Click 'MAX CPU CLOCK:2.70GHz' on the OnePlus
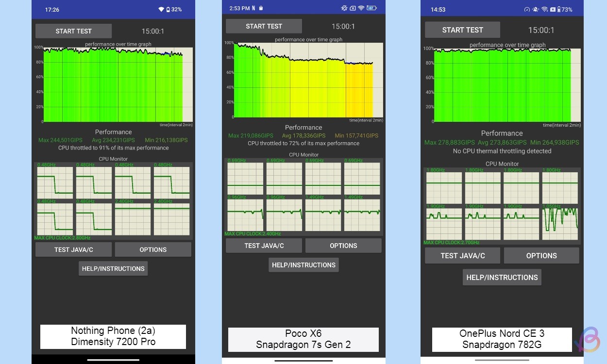Viewport: 607px width, 364px height. [451, 242]
